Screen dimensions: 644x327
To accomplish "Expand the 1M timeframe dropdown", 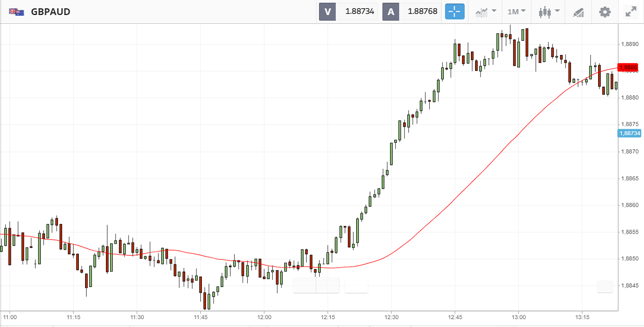I will (516, 12).
